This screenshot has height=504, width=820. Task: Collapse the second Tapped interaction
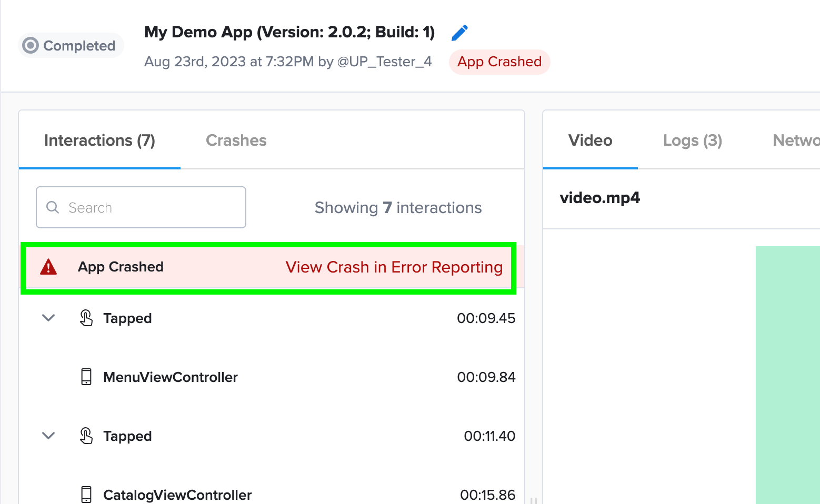pyautogui.click(x=48, y=436)
